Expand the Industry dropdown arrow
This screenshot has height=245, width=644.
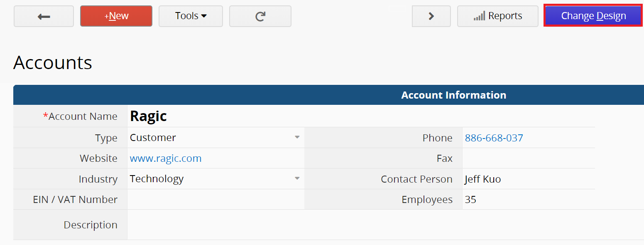[x=297, y=178]
